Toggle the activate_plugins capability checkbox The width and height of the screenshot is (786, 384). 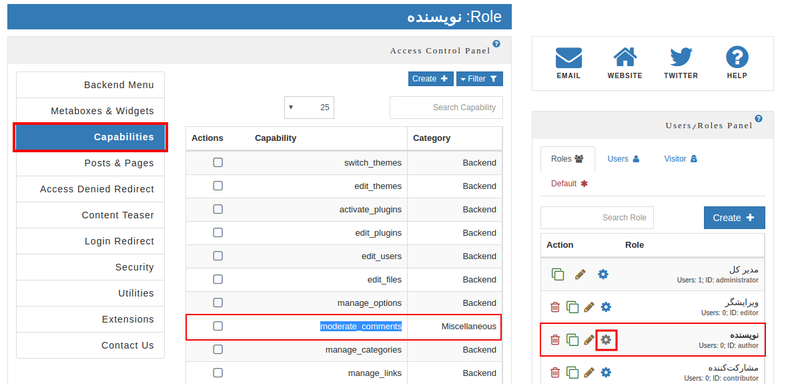coord(218,209)
